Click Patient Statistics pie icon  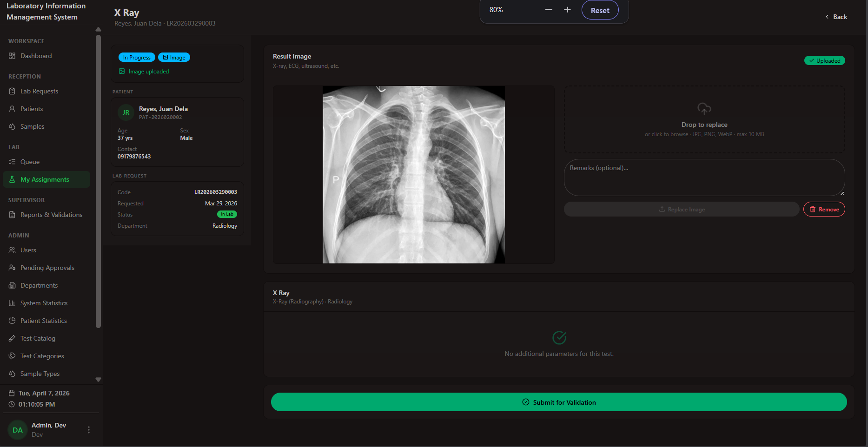pyautogui.click(x=12, y=321)
